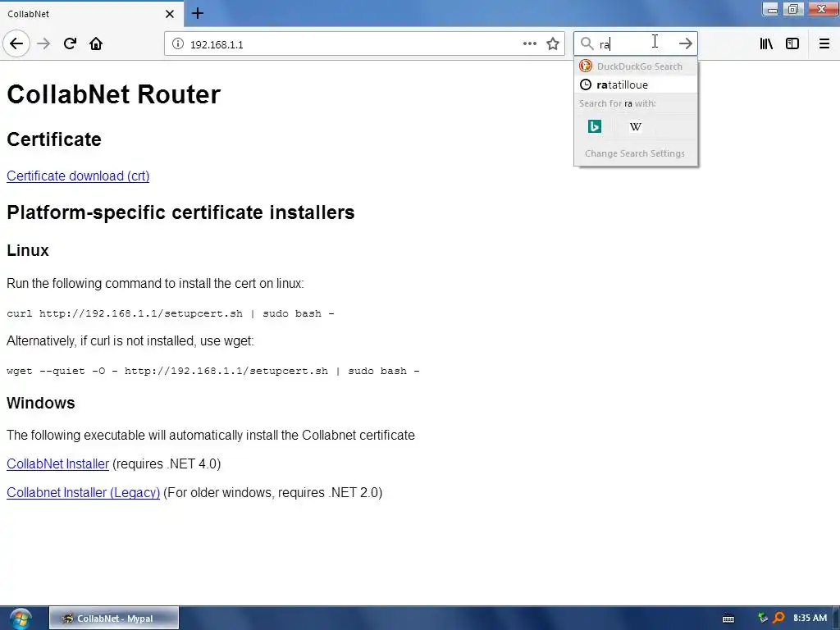840x630 pixels.
Task: Open the Collabnet Installer (Legacy) link
Action: tap(83, 492)
